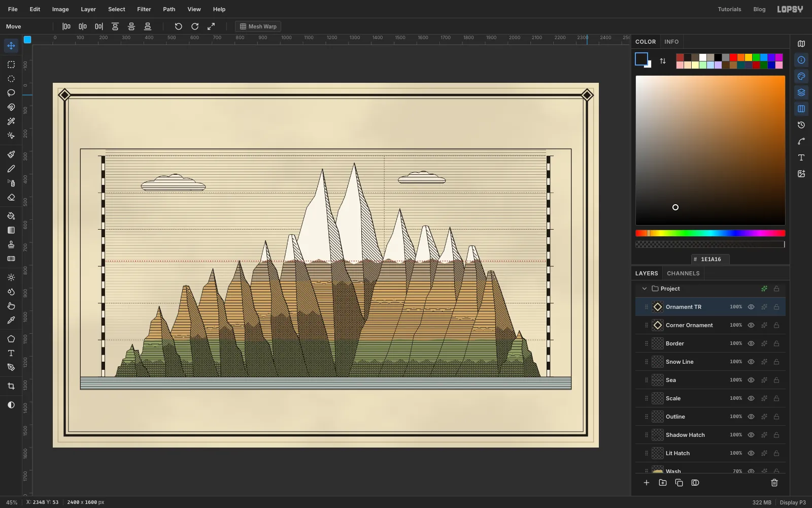Hide the Snow Line layer
The height and width of the screenshot is (508, 812).
pos(751,362)
